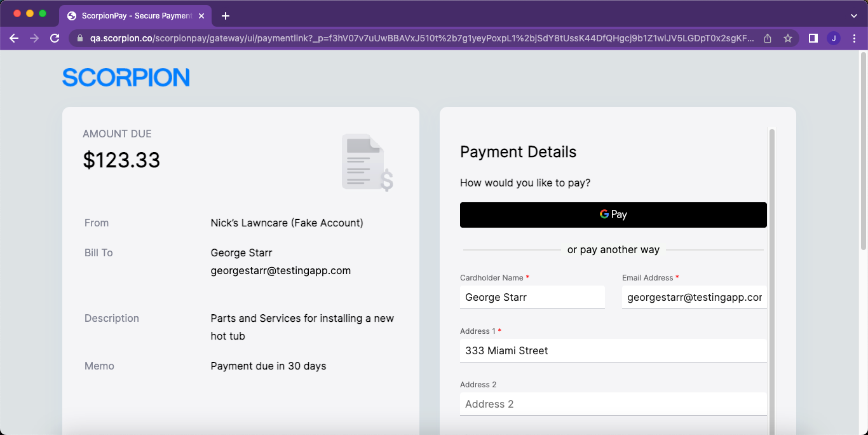868x435 pixels.
Task: Click George Starr under Bill To
Action: coord(241,252)
